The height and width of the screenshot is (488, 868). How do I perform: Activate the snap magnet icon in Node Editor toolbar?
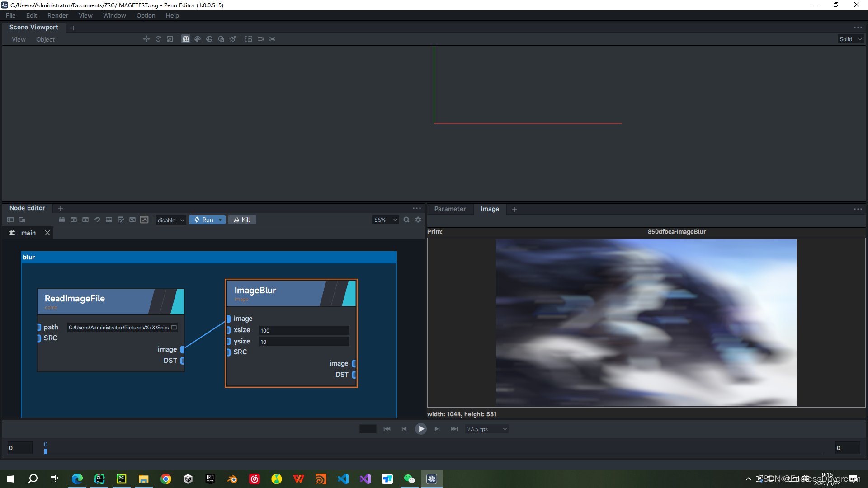point(97,220)
